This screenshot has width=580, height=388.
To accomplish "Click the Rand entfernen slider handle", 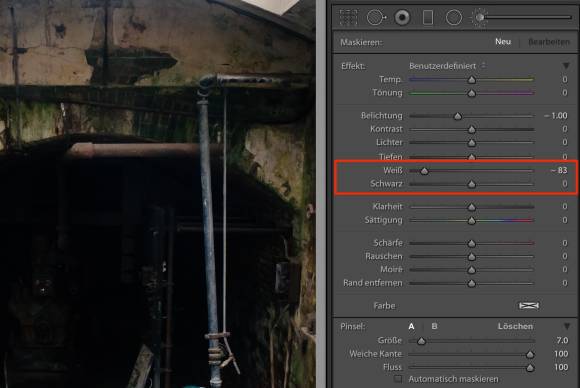I will pos(472,283).
